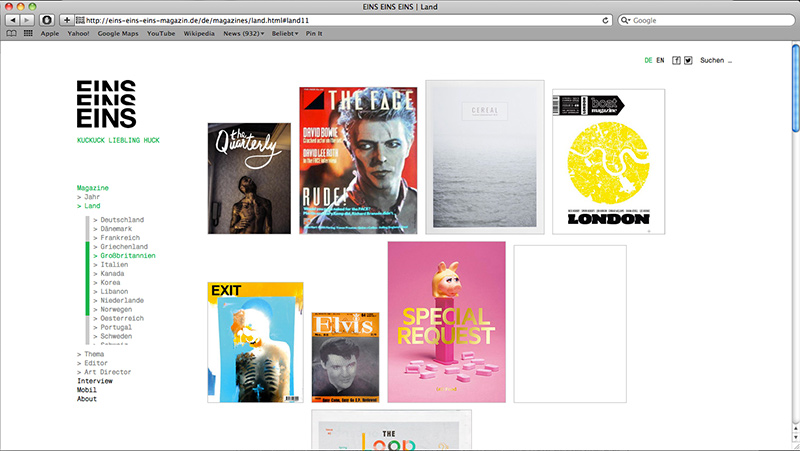Select Schweden in the country list
The width and height of the screenshot is (800, 451).
pos(113,336)
